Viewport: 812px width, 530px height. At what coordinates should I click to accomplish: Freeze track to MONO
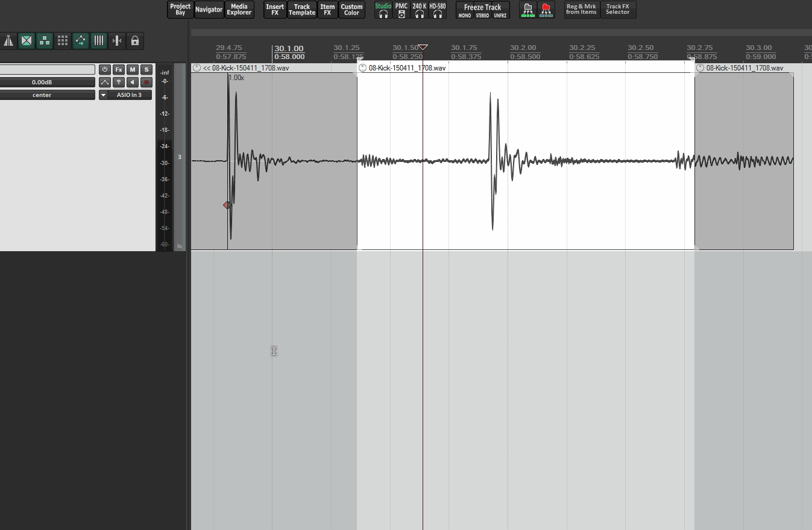[465, 16]
